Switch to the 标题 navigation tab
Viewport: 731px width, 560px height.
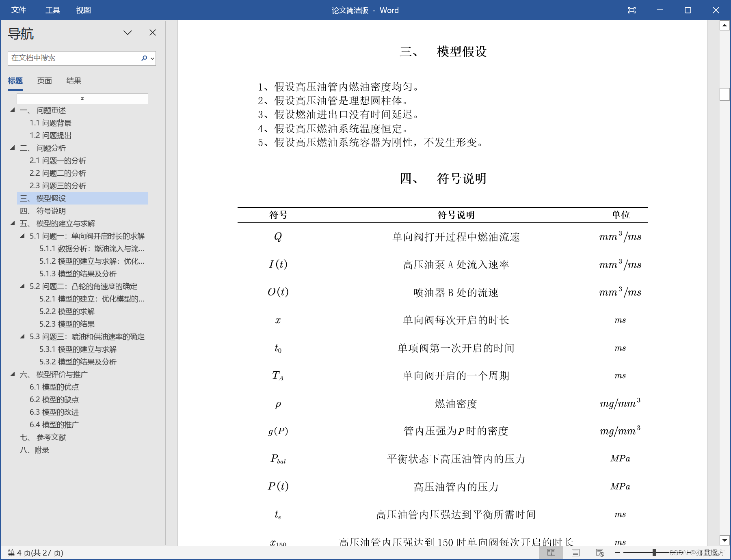15,81
